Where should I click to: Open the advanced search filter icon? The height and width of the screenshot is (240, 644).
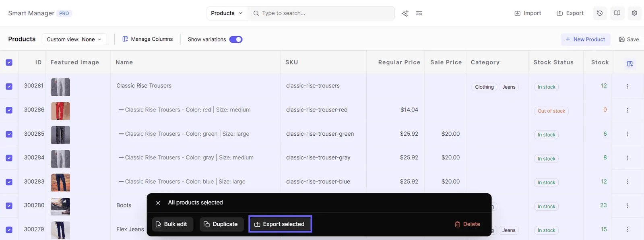(419, 13)
